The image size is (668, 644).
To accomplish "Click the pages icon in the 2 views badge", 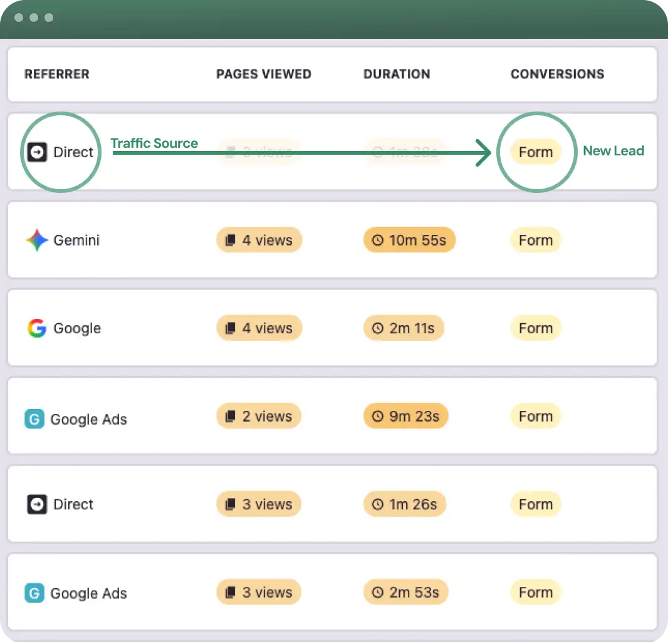I will 230,416.
